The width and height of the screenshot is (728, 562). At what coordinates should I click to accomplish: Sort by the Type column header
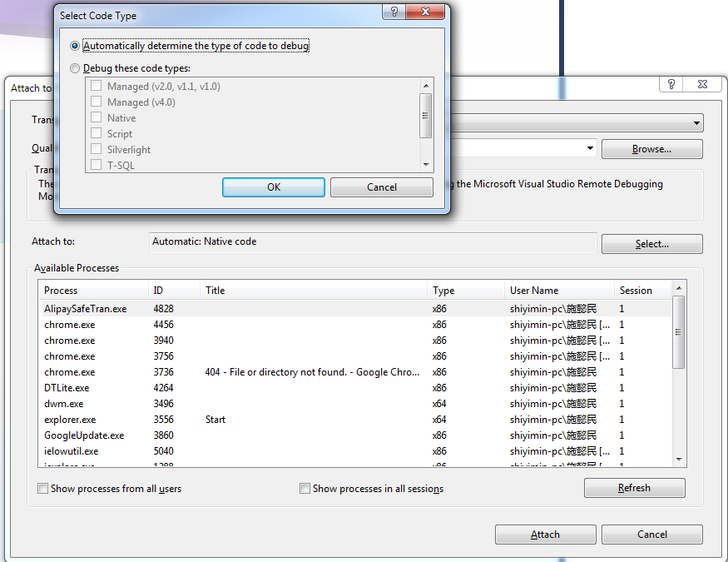click(x=466, y=291)
